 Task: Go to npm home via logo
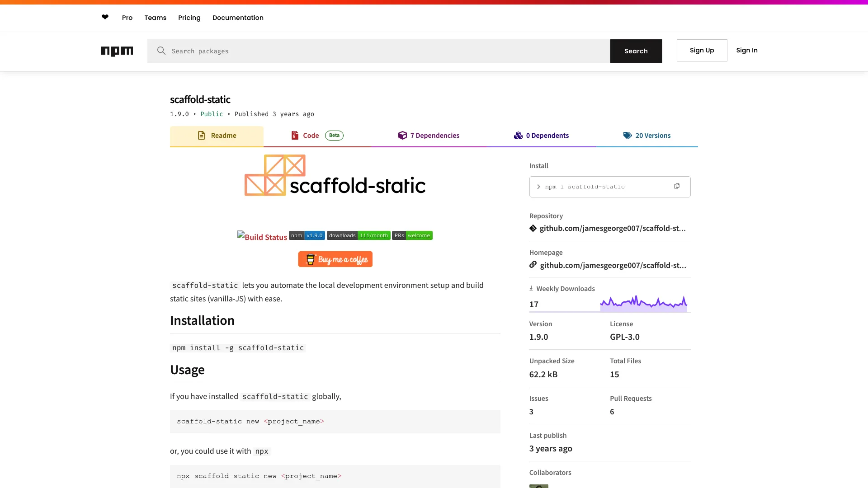coord(117,51)
